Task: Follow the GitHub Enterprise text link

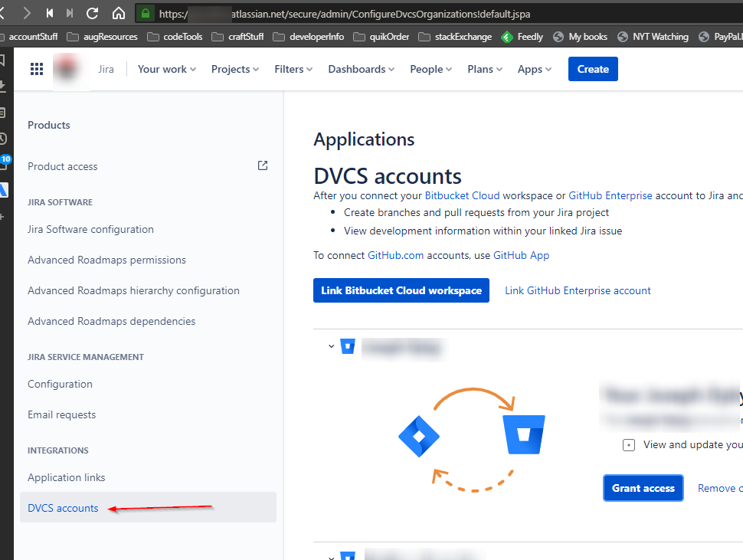Action: 610,195
